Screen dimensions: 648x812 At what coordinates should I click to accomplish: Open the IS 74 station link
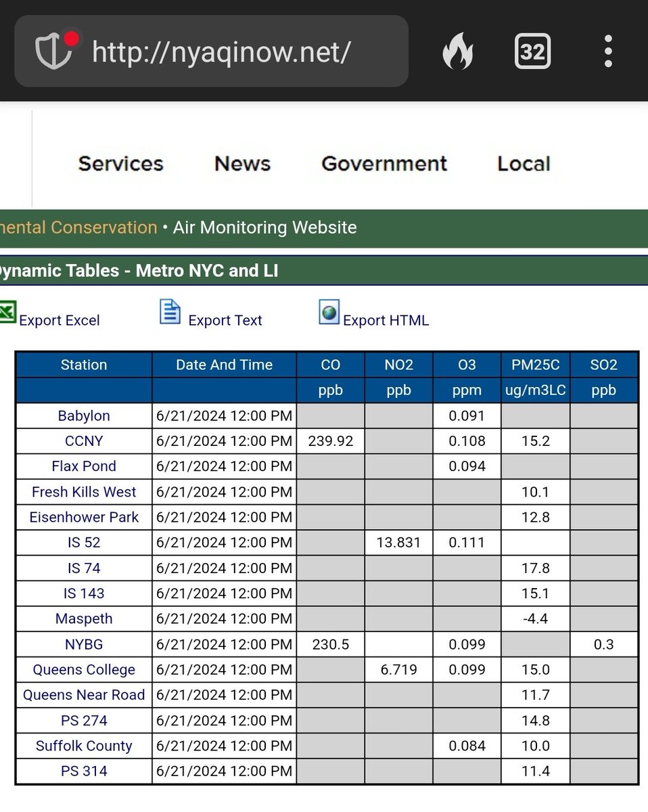(x=84, y=568)
